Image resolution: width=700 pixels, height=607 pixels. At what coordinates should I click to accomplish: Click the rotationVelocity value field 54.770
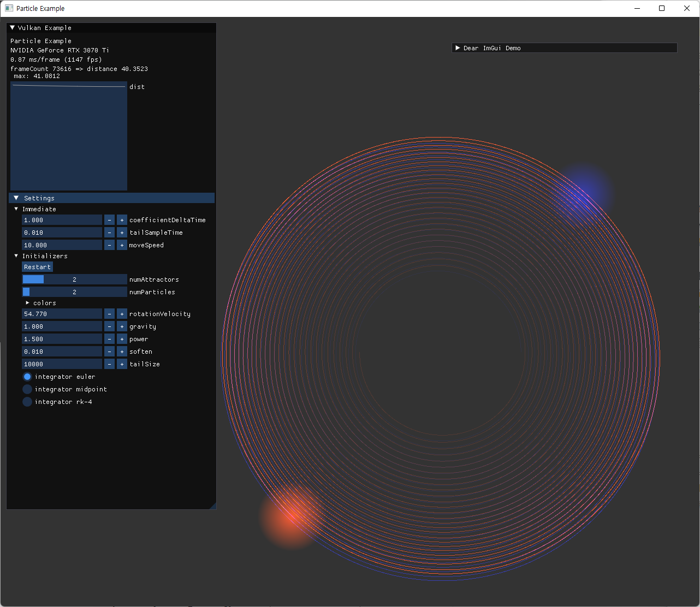click(x=62, y=314)
